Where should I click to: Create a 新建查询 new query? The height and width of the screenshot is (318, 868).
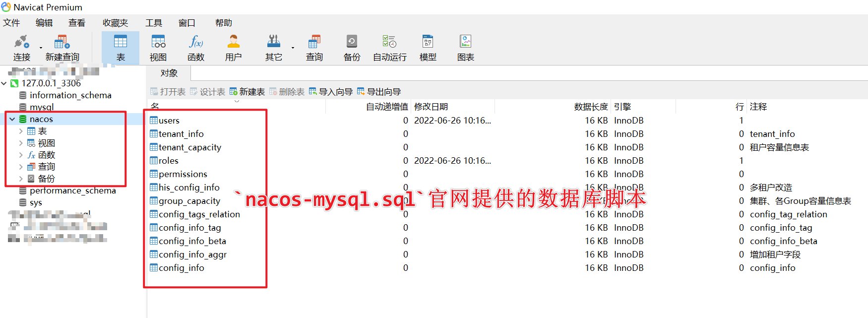pos(62,48)
